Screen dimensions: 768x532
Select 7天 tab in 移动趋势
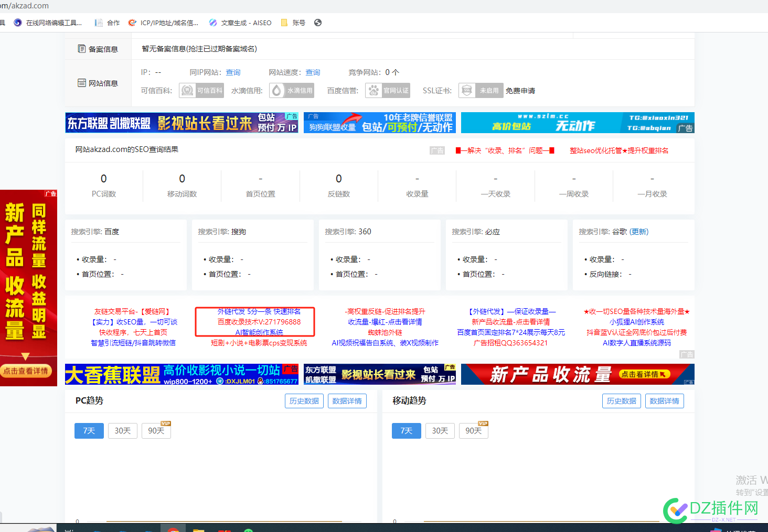(x=407, y=431)
